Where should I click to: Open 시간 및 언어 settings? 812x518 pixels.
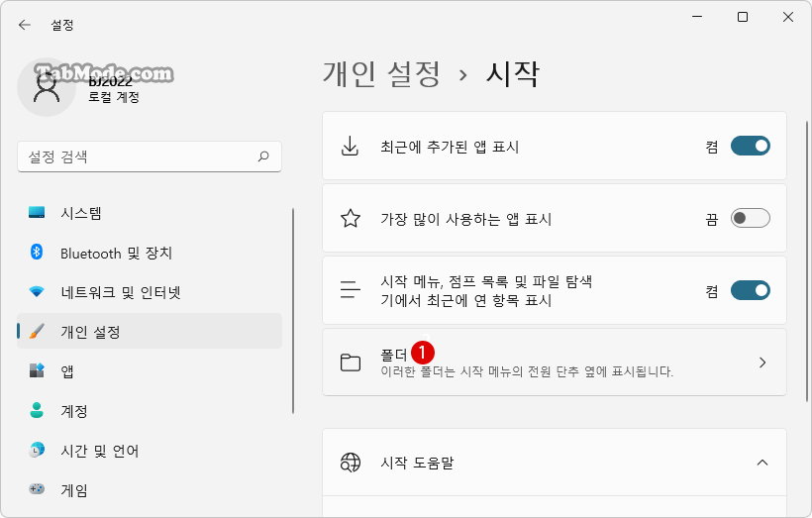click(x=150, y=451)
